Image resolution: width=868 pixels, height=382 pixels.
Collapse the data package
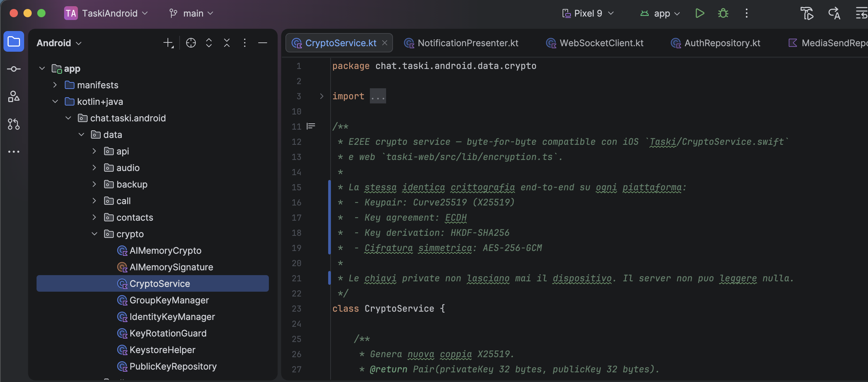[81, 134]
